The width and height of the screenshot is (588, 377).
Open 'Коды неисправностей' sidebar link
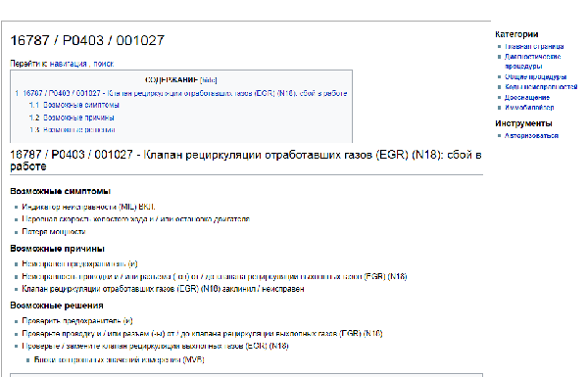pos(541,87)
